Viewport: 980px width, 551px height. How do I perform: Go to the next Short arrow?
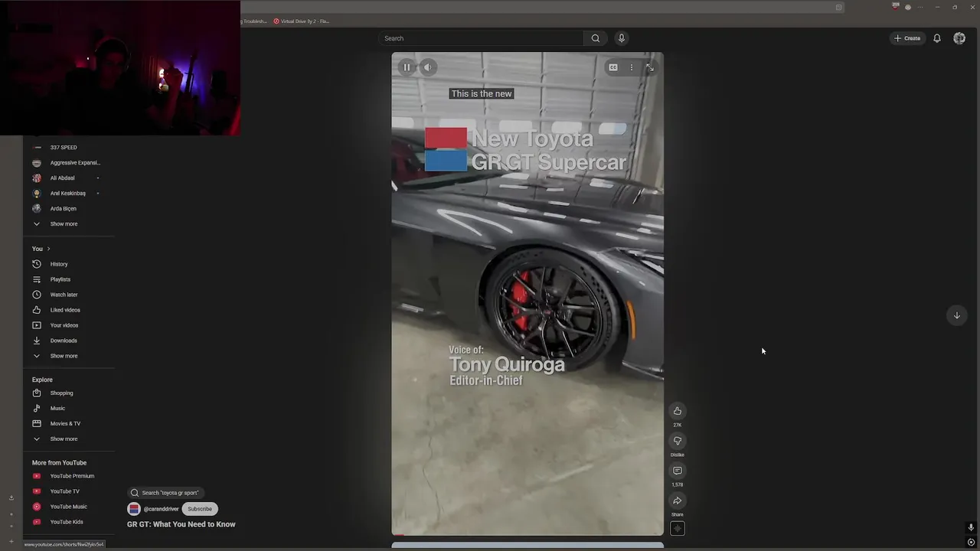956,315
